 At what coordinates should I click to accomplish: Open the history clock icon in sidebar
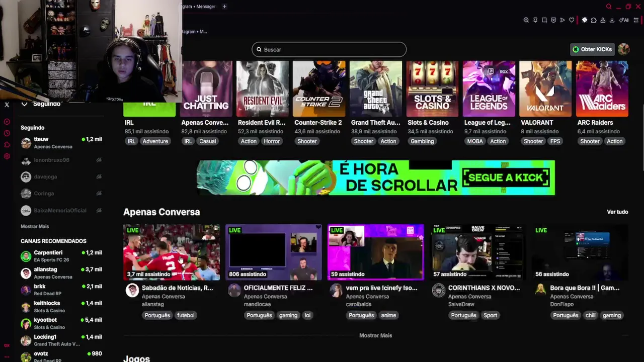(7, 133)
